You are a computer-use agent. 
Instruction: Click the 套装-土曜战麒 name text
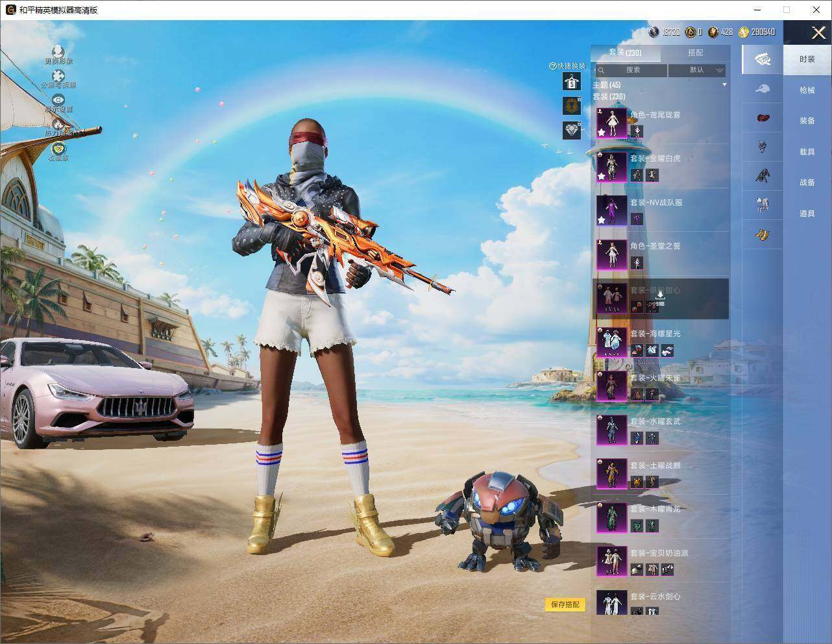click(x=655, y=465)
